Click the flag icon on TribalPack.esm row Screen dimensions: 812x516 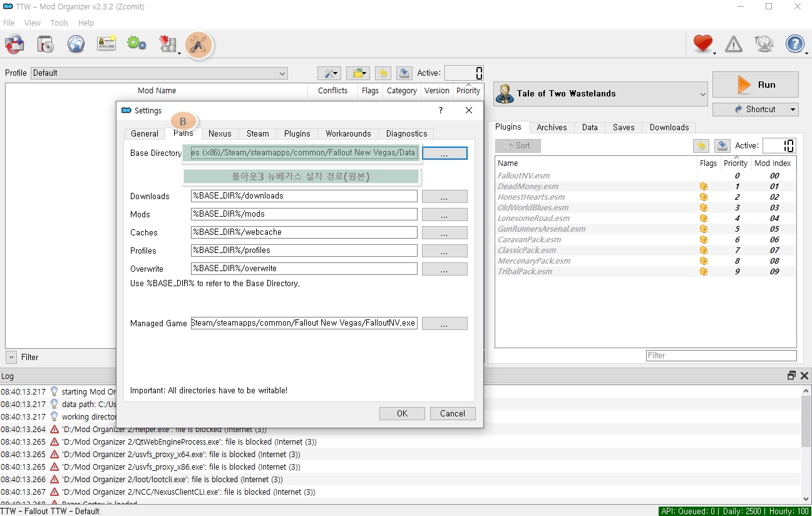point(704,272)
